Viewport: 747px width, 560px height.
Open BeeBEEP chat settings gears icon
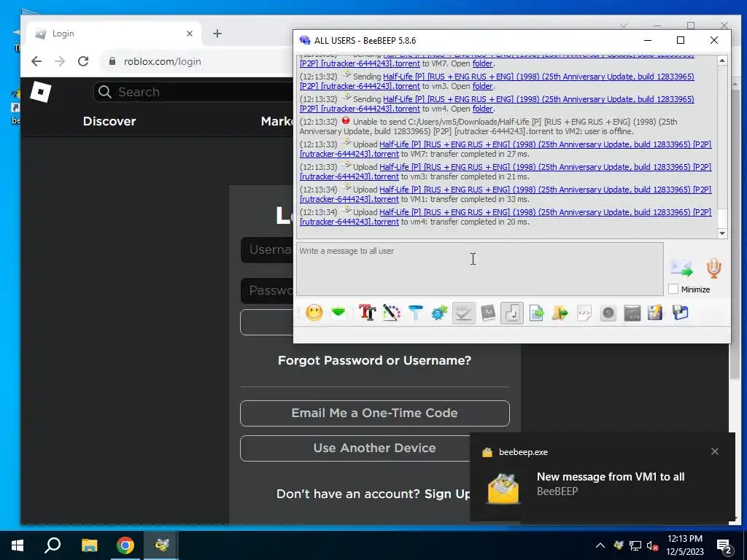pyautogui.click(x=439, y=313)
